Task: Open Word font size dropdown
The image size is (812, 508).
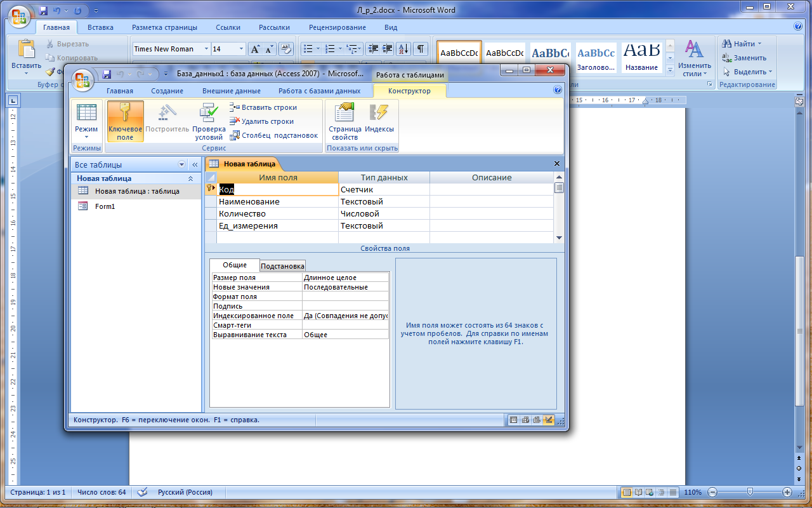Action: coord(241,49)
